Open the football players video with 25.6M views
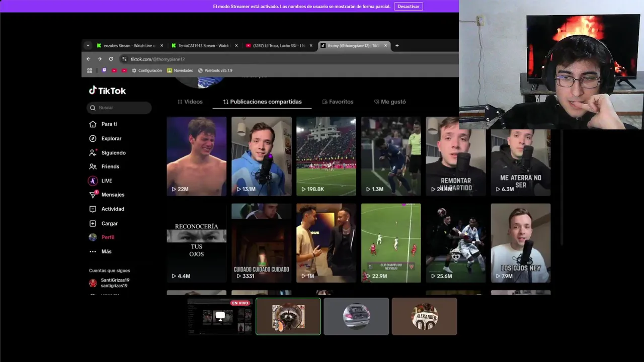Screen dimensions: 644x362 [x=456, y=243]
